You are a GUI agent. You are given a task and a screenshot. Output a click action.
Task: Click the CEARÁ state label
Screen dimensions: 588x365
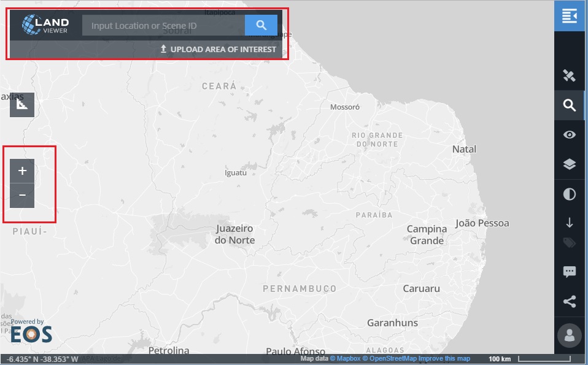219,86
